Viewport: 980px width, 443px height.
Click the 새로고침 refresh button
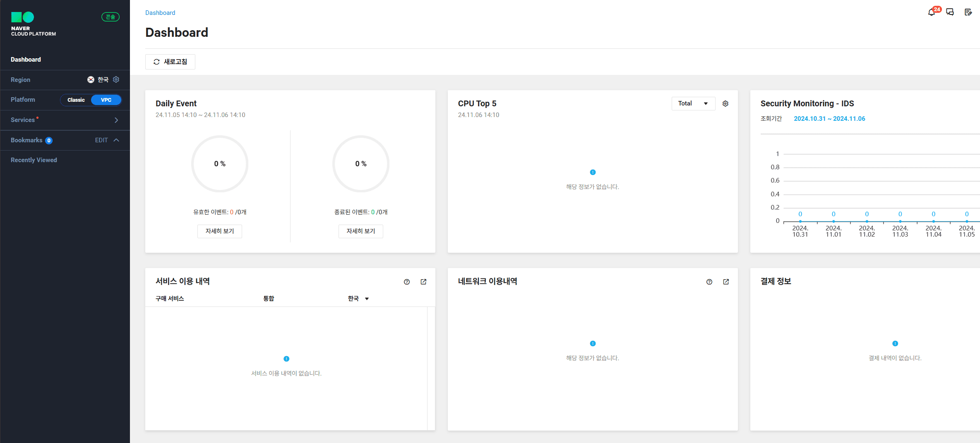click(170, 62)
